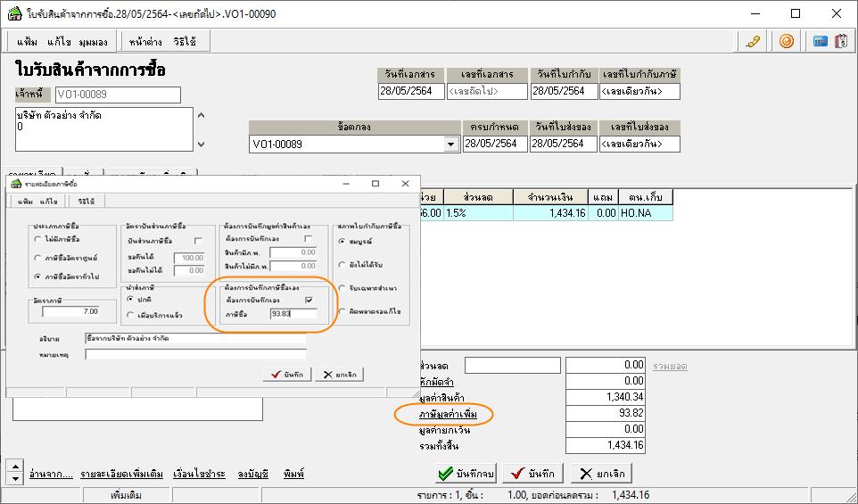
Task: Click the อ่านจาก.... link
Action: click(x=51, y=474)
